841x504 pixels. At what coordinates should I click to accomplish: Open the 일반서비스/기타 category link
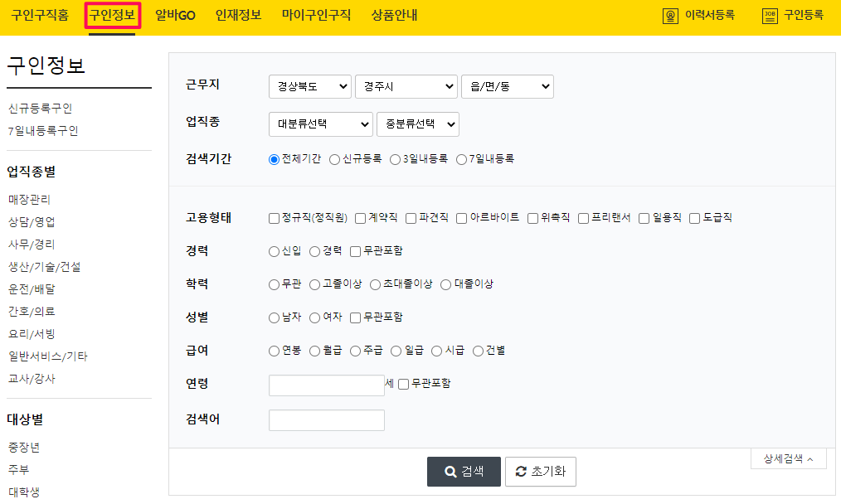click(x=48, y=357)
